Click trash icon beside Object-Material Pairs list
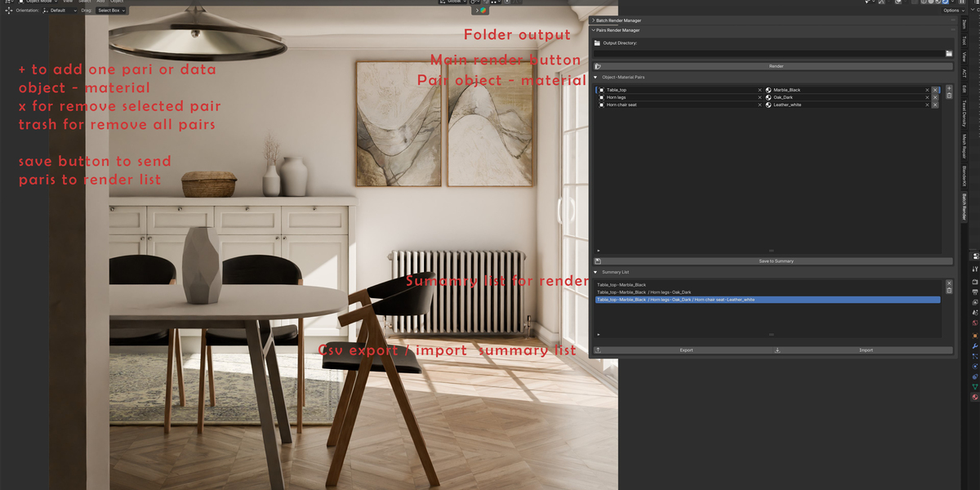This screenshot has width=980, height=490. (949, 96)
